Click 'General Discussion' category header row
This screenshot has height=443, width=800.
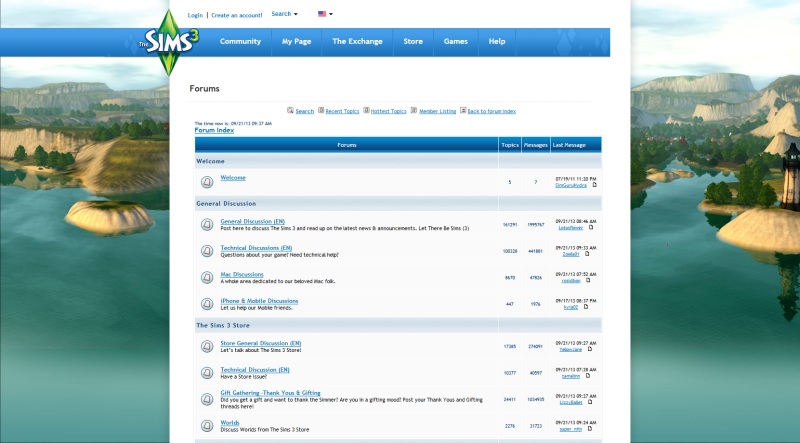(398, 203)
